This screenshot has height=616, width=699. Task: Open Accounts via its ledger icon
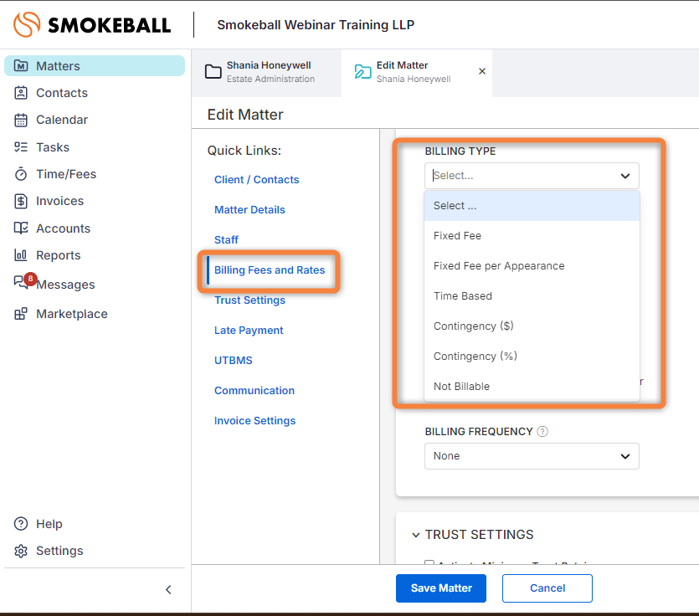pyautogui.click(x=21, y=228)
